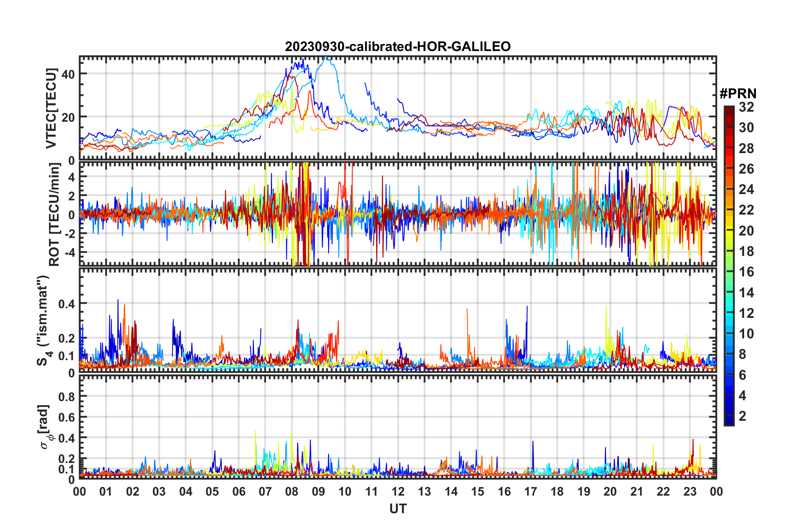The height and width of the screenshot is (532, 796).
Task: Select the ROT [TECU/min] y-axis label
Action: click(x=54, y=215)
